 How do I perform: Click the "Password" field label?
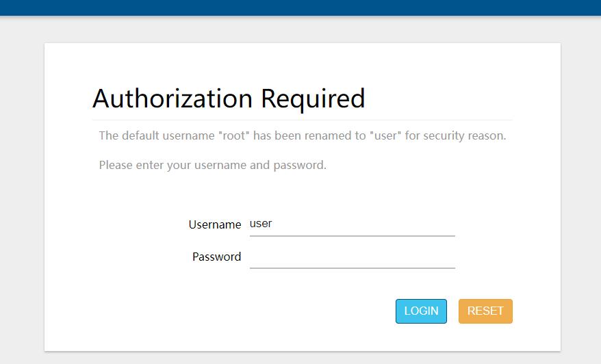coord(216,257)
